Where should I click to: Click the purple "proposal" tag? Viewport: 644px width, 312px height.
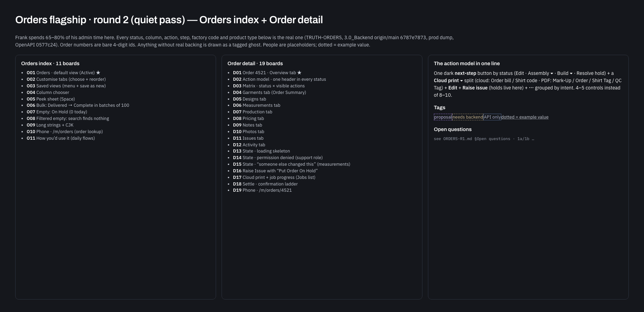click(443, 117)
